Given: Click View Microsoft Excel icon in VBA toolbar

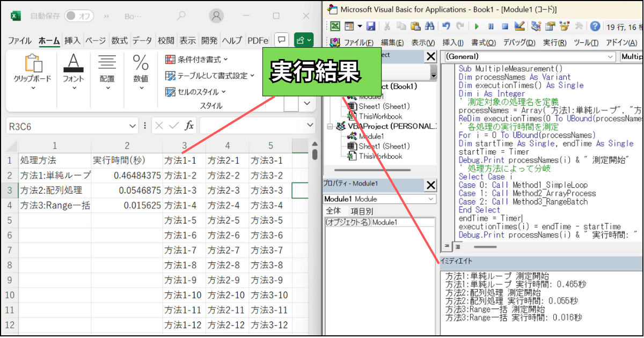Looking at the screenshot, I should pyautogui.click(x=335, y=26).
